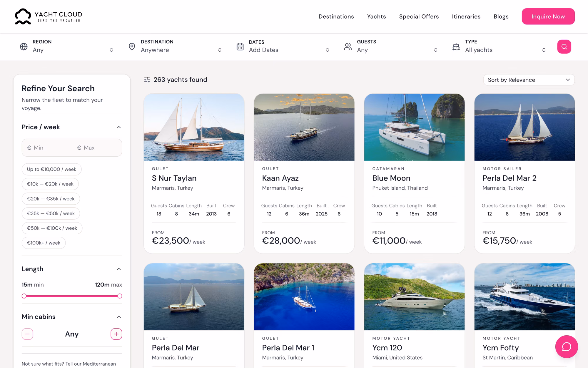Click the map pin Destination icon
Image resolution: width=588 pixels, height=368 pixels.
[132, 47]
